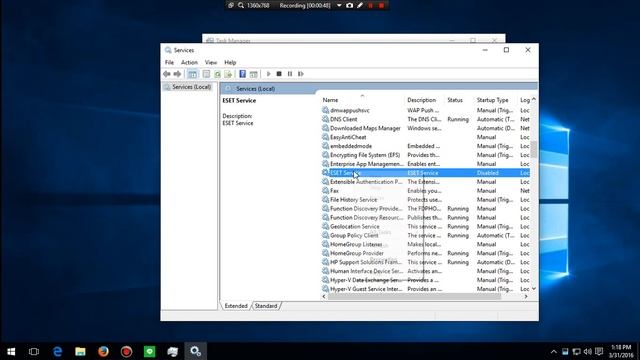Viewport: 640px width, 360px height.
Task: Select the Human Interface Device Service row
Action: (x=425, y=271)
